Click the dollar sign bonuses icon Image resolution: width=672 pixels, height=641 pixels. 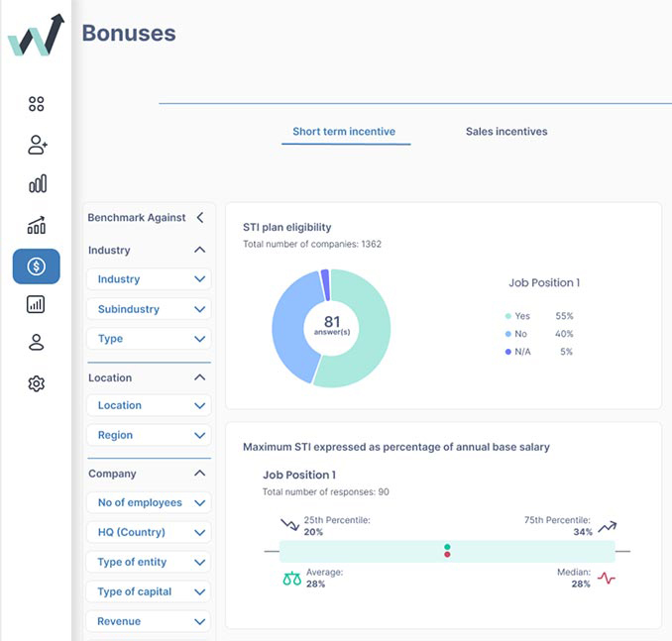[x=37, y=267]
